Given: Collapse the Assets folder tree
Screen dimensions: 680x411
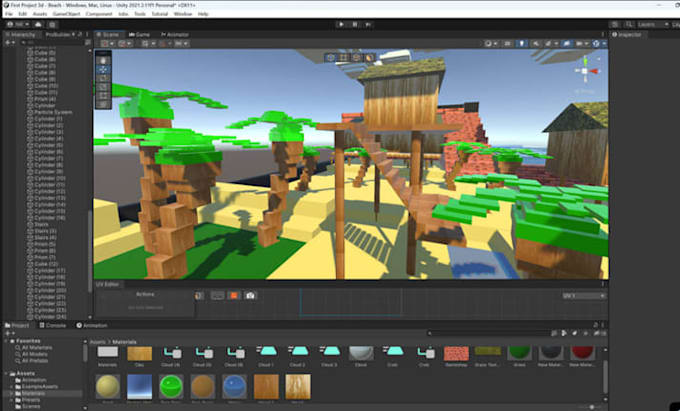Looking at the screenshot, I should (6, 373).
